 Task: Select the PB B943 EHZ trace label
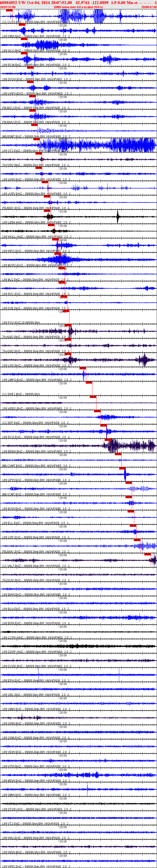[x=36, y=122]
